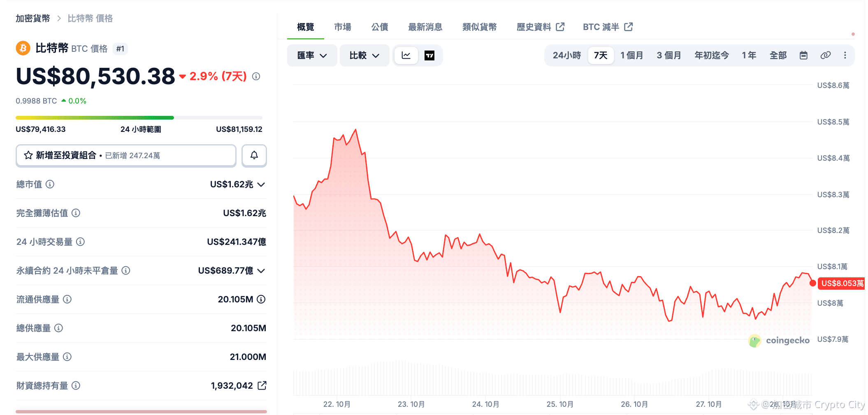Click the star icon for portfolio
The width and height of the screenshot is (868, 415).
click(28, 155)
